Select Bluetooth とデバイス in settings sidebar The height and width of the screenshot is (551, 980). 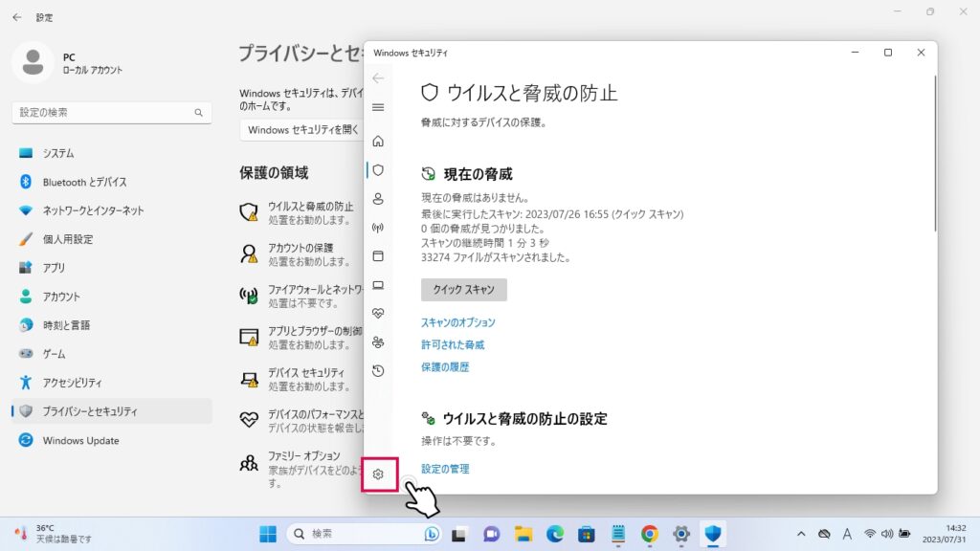pyautogui.click(x=84, y=182)
